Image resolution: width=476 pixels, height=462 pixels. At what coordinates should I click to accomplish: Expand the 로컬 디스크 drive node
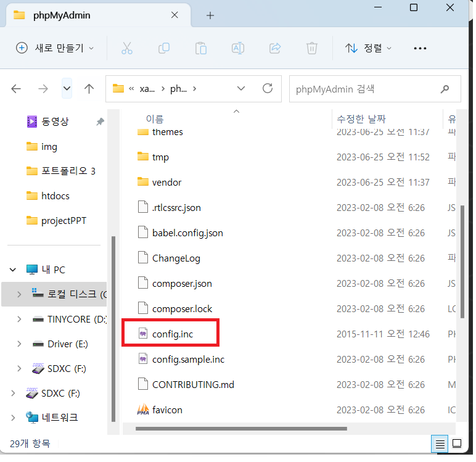(19, 294)
